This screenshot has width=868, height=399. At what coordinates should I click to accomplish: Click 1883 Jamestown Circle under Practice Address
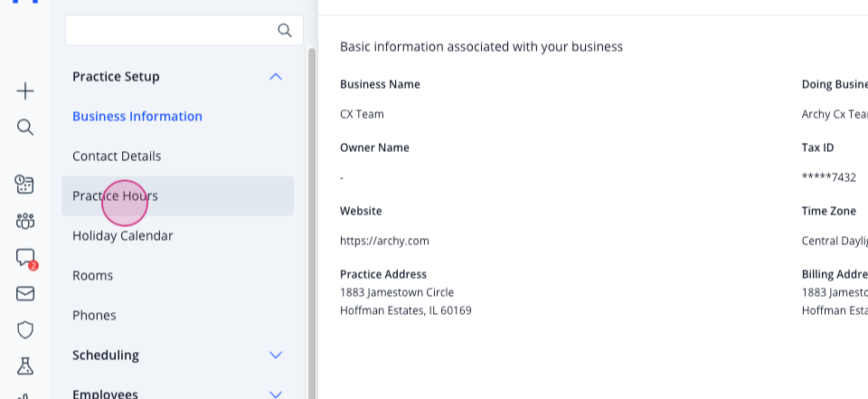coord(397,292)
